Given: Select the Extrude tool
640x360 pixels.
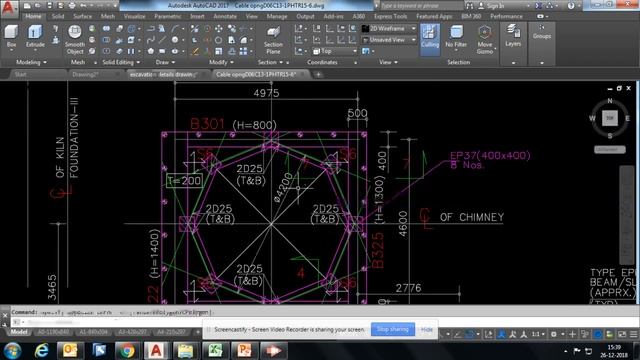Looking at the screenshot, I should pyautogui.click(x=35, y=36).
